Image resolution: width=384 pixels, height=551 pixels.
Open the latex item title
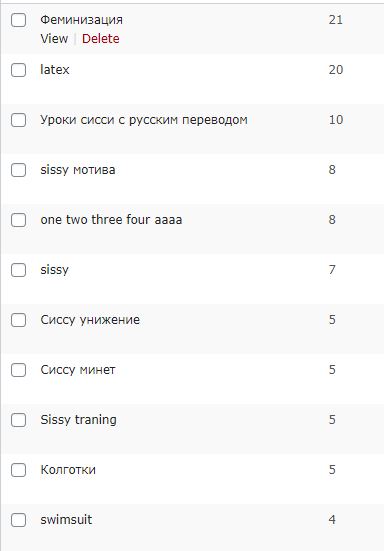pyautogui.click(x=55, y=70)
